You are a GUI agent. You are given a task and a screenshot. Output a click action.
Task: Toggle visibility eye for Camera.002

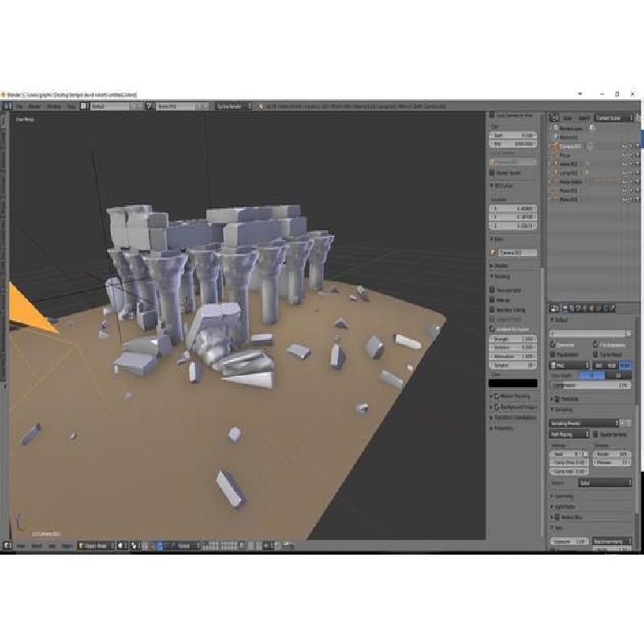[x=624, y=146]
